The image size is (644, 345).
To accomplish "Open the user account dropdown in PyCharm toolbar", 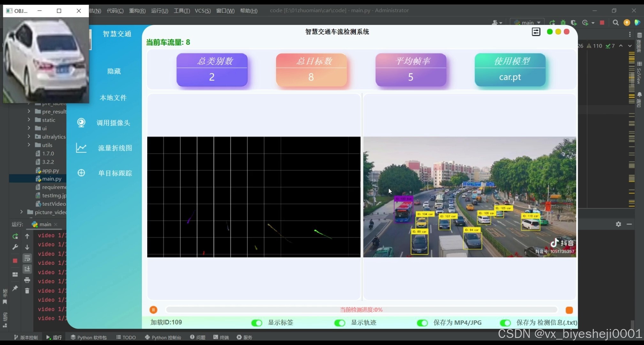I will point(497,23).
